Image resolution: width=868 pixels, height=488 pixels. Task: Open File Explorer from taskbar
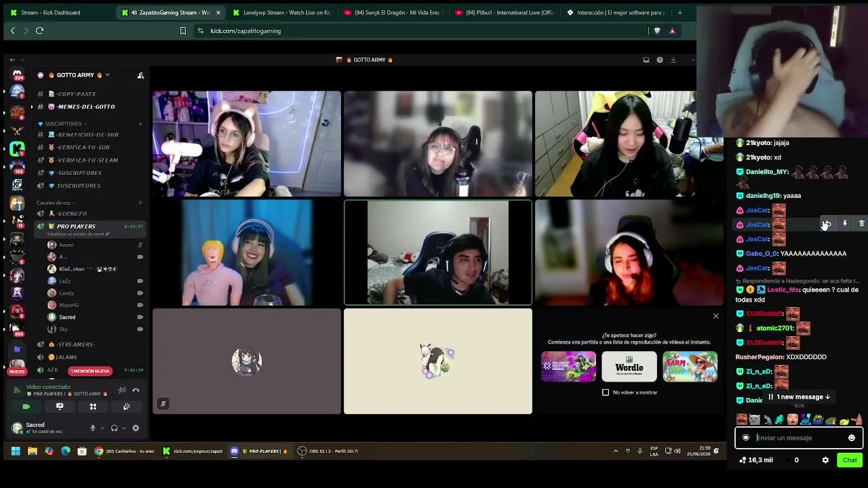32,451
